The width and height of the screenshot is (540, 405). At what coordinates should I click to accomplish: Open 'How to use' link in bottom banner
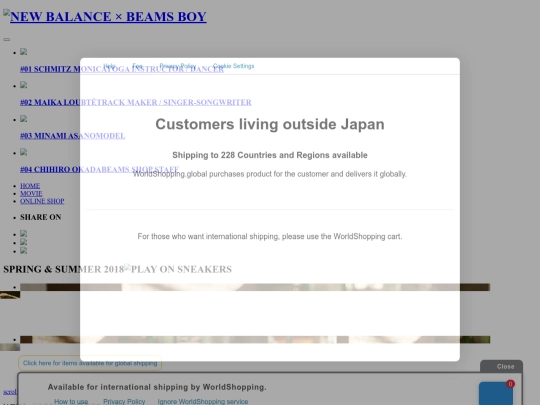click(x=71, y=402)
